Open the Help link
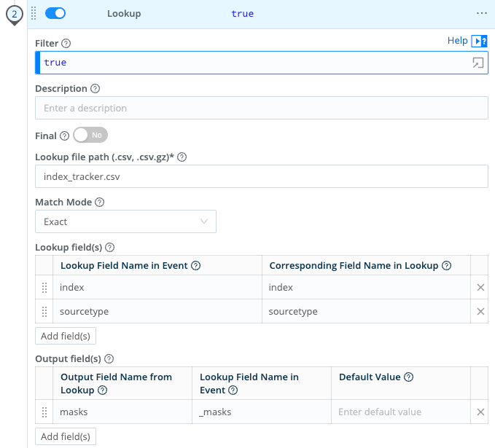The height and width of the screenshot is (448, 495). pyautogui.click(x=457, y=40)
